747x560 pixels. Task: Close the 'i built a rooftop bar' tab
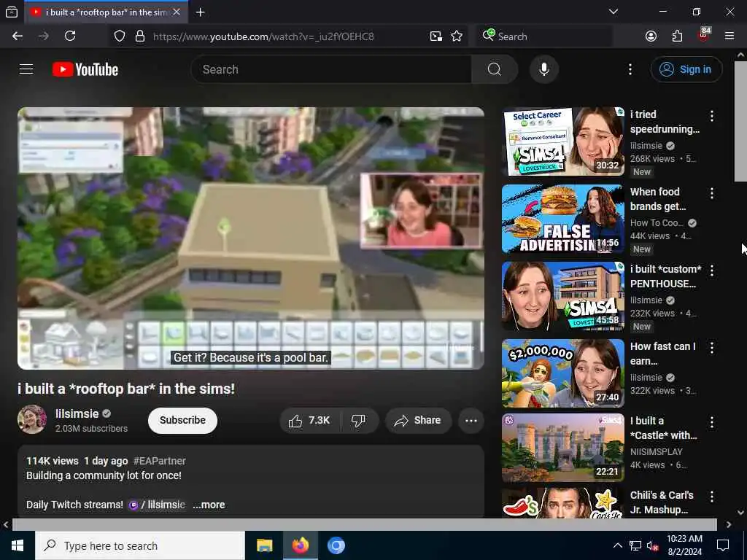coord(177,12)
